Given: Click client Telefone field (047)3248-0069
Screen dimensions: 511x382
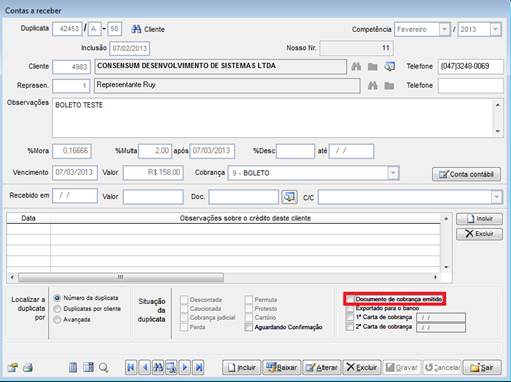Looking at the screenshot, I should pos(471,66).
